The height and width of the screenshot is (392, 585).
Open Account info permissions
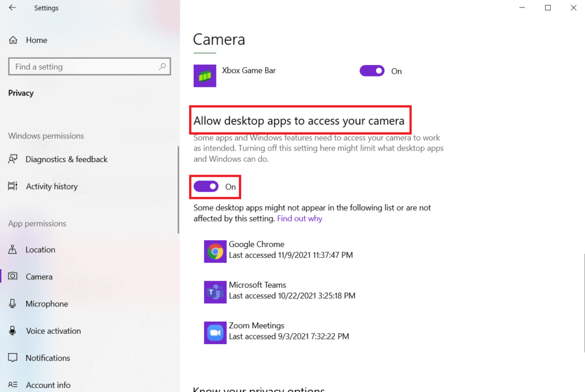48,385
